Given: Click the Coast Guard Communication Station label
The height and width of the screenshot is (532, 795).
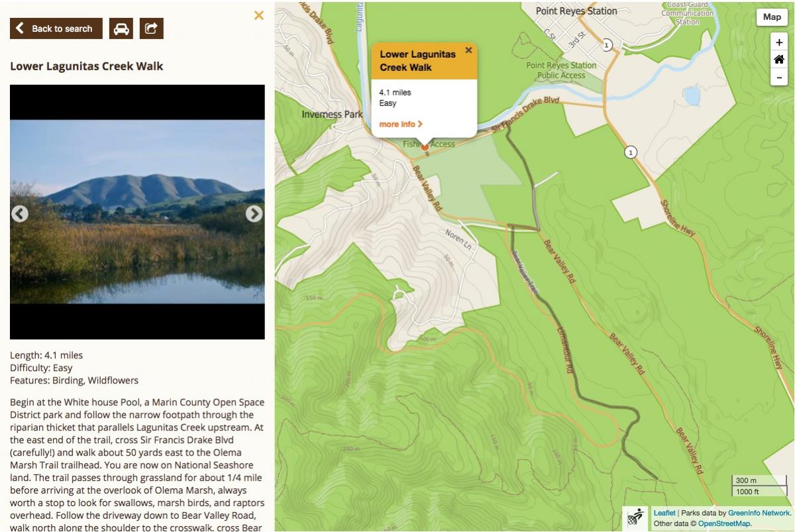Looking at the screenshot, I should [688, 13].
